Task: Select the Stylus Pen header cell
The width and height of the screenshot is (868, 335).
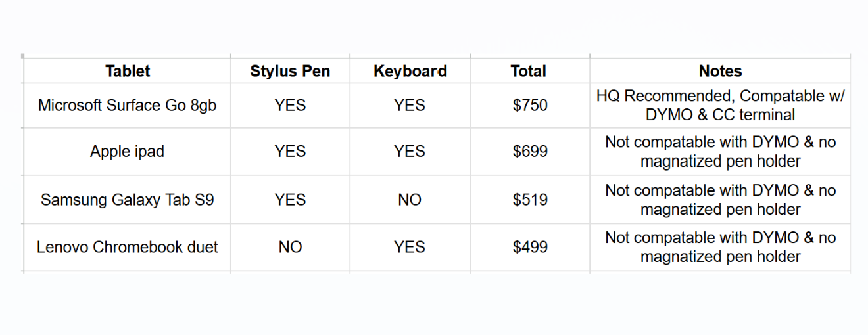Action: (x=290, y=71)
